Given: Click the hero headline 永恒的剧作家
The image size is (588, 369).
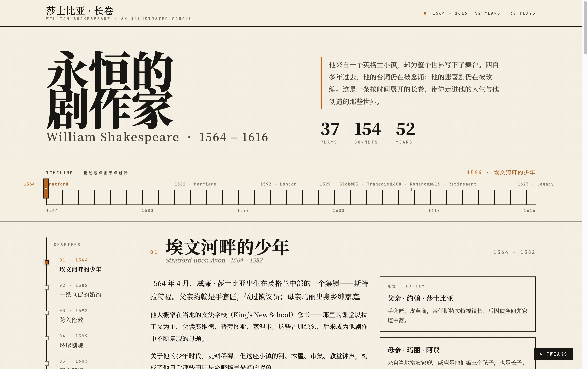Looking at the screenshot, I should [110, 90].
